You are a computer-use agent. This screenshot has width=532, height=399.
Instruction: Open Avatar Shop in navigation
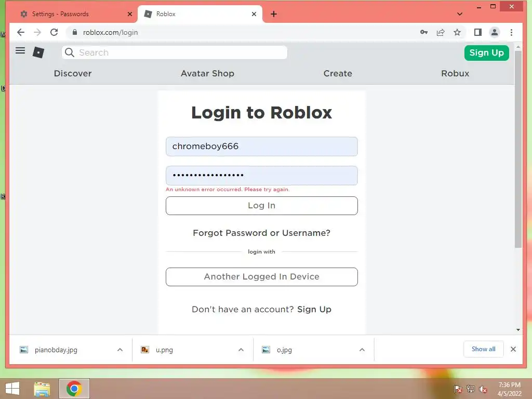coord(207,73)
